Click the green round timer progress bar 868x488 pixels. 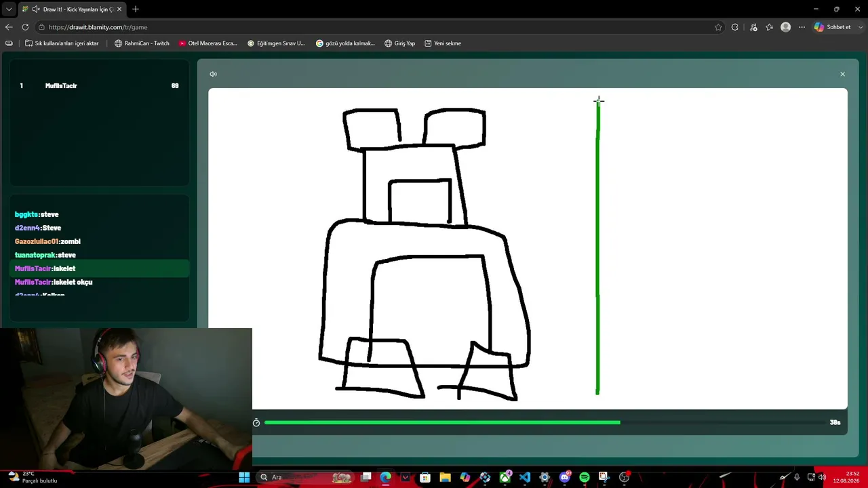tap(442, 422)
